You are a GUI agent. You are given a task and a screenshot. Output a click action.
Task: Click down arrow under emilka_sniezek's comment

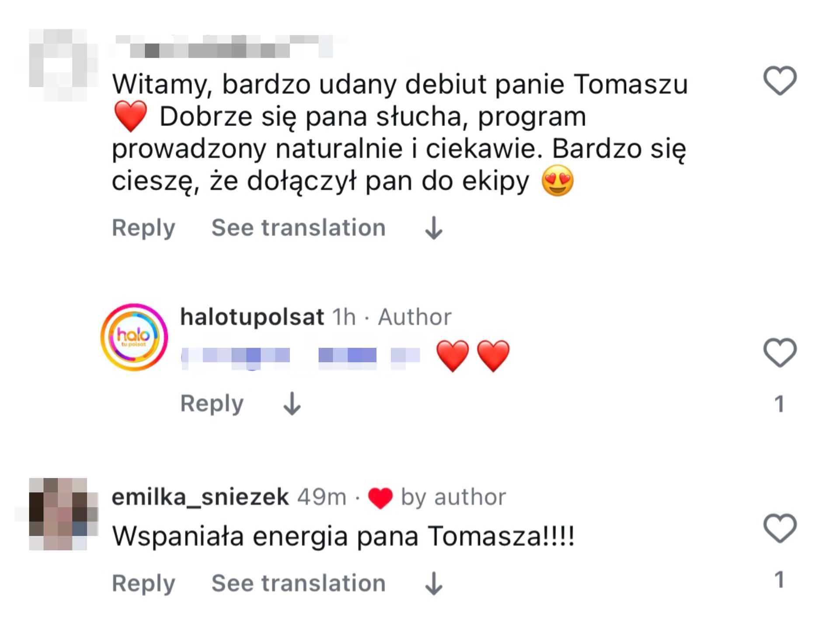[434, 583]
